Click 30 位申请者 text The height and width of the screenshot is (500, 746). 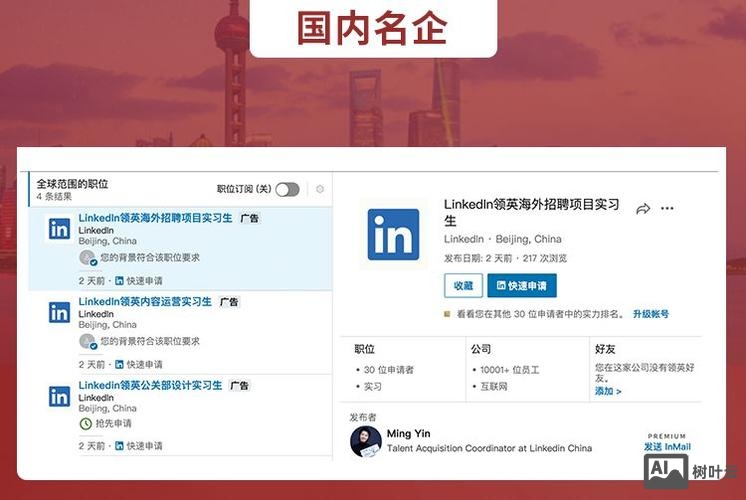click(389, 370)
